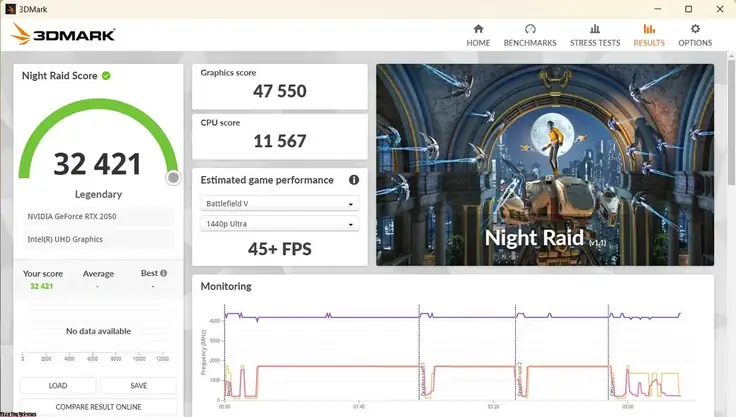Click the 45+ FPS estimate text
This screenshot has height=417, width=736.
point(280,249)
